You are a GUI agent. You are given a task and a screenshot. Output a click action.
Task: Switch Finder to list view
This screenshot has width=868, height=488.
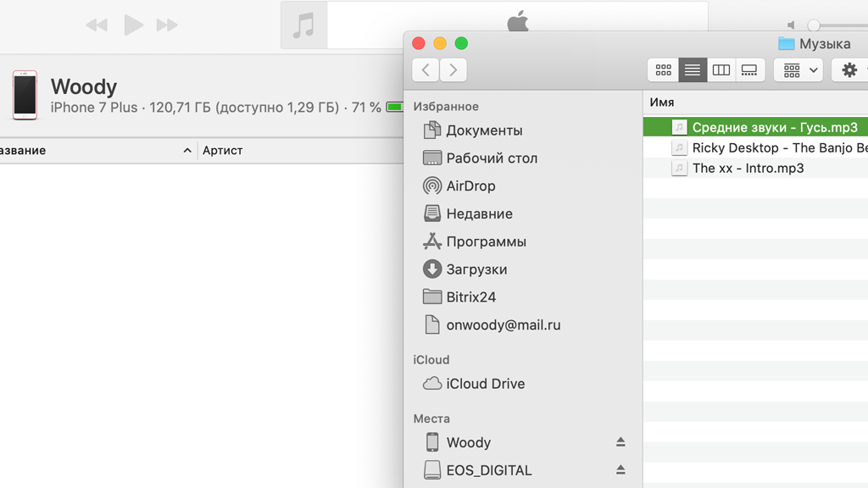(x=693, y=69)
